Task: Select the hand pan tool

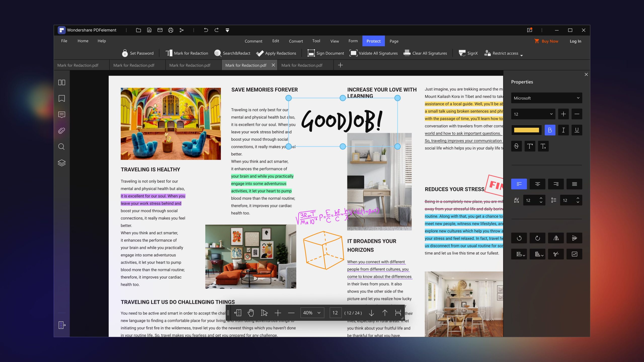Action: click(251, 313)
